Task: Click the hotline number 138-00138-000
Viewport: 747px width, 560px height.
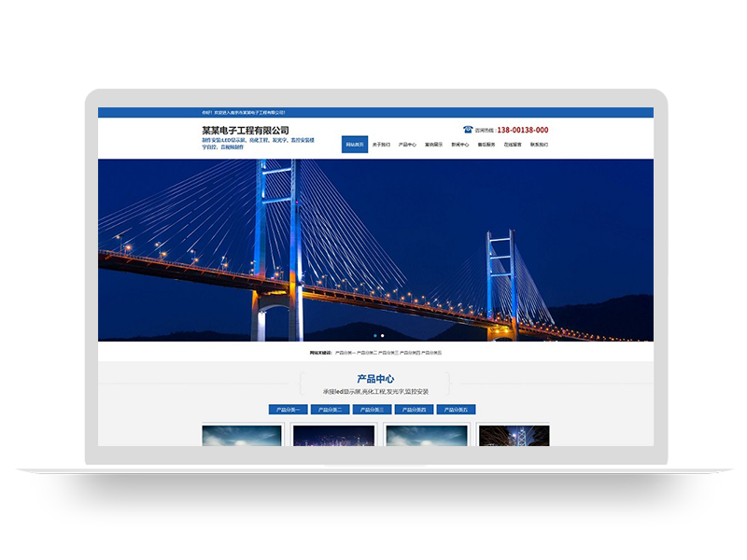Action: click(x=523, y=128)
